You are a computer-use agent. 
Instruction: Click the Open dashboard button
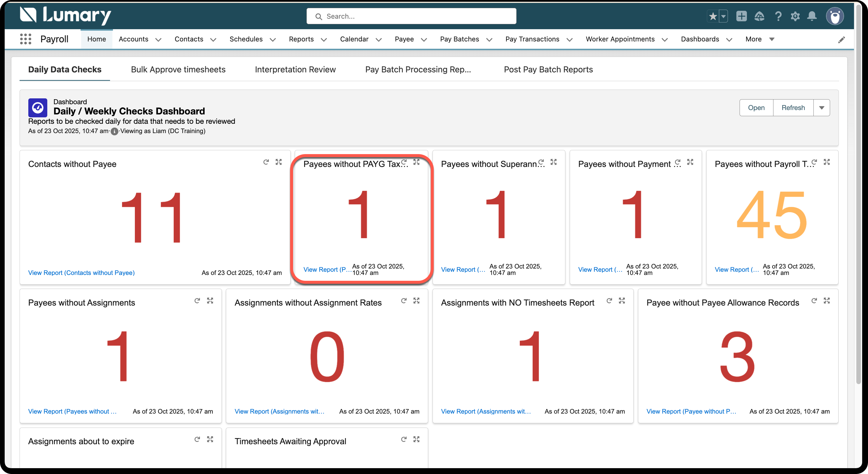pos(756,107)
